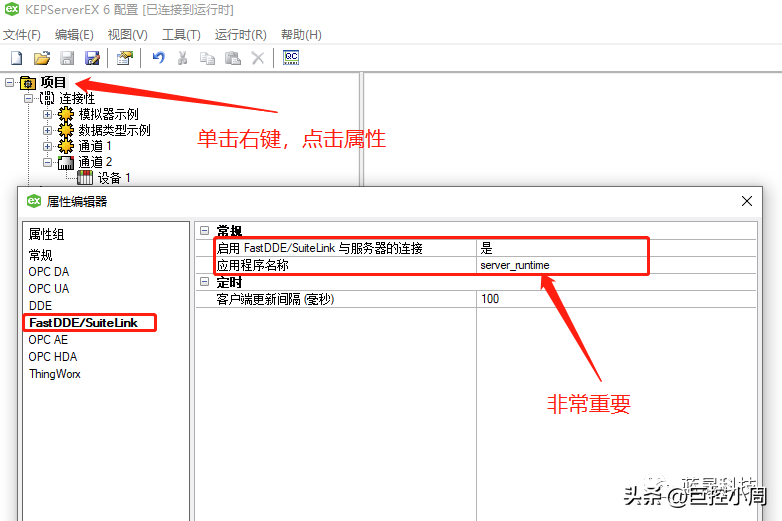Launch the Quick Client (QC) icon
The height and width of the screenshot is (521, 782).
[x=291, y=58]
